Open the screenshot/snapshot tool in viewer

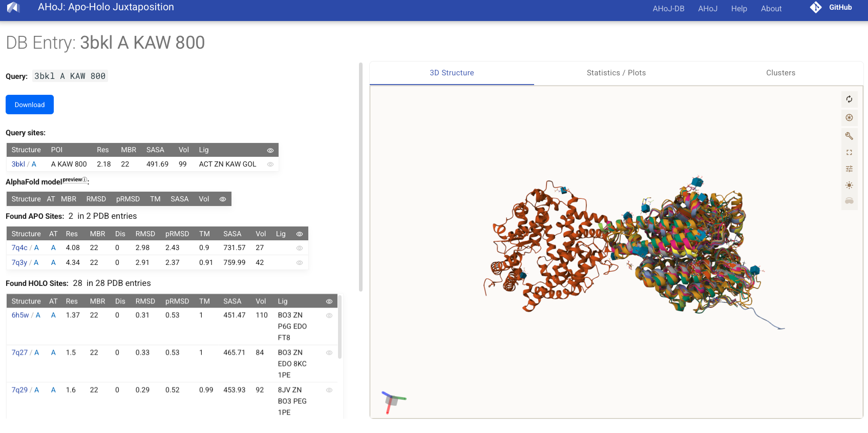click(849, 118)
